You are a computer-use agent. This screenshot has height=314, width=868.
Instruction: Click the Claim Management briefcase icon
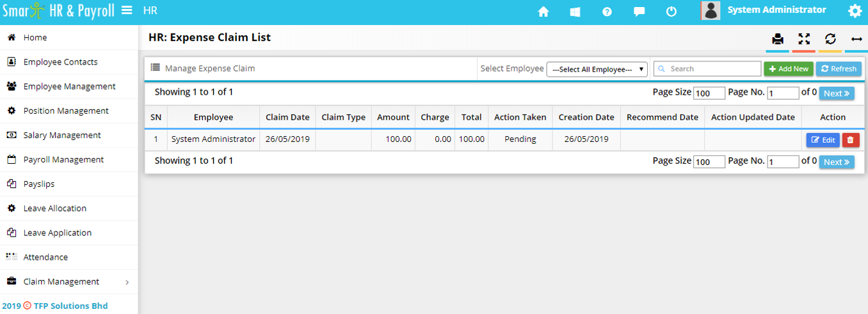(12, 281)
